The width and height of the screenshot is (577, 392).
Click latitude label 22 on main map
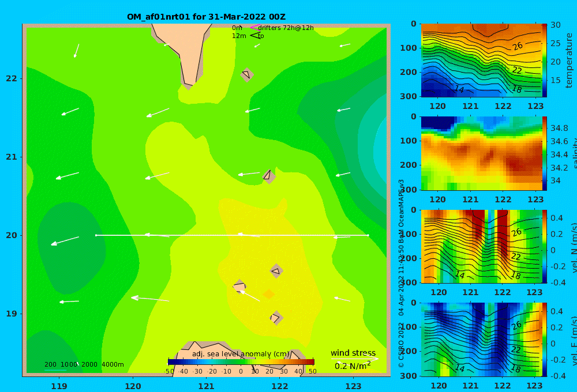pyautogui.click(x=11, y=78)
